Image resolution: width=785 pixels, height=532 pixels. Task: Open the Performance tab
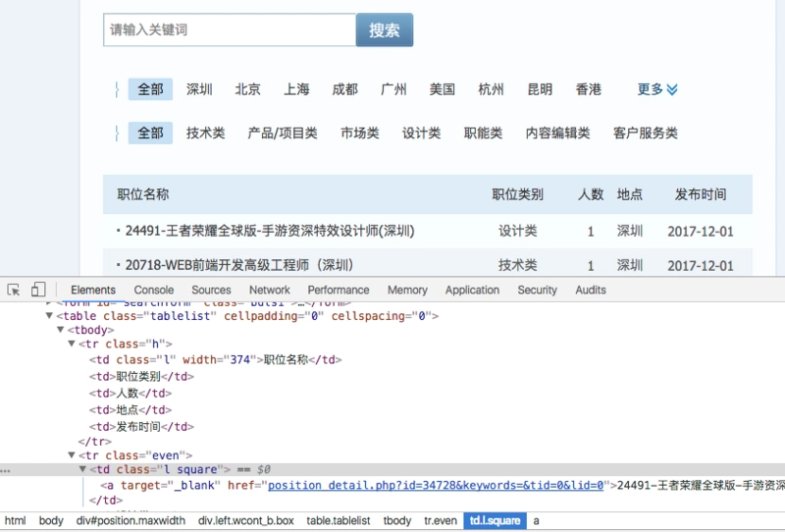[339, 290]
